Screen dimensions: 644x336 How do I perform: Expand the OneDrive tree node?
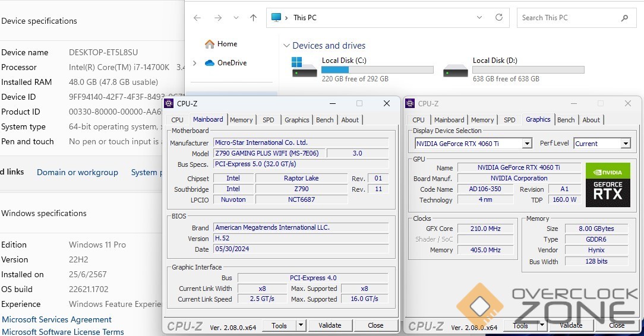pos(194,63)
